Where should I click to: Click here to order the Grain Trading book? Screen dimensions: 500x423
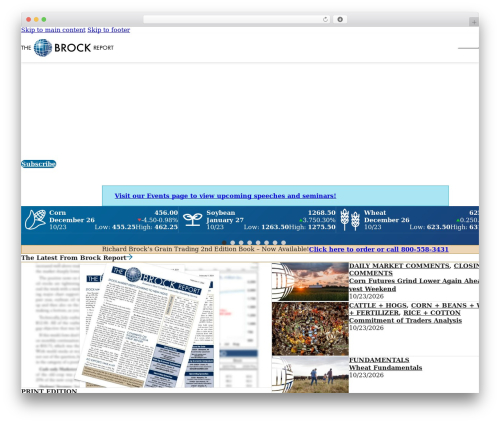coord(379,249)
